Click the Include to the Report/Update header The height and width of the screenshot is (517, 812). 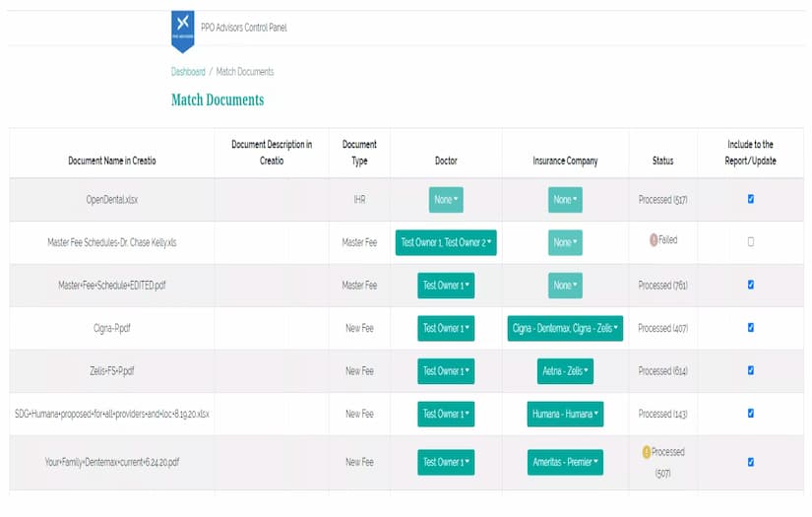tap(750, 153)
